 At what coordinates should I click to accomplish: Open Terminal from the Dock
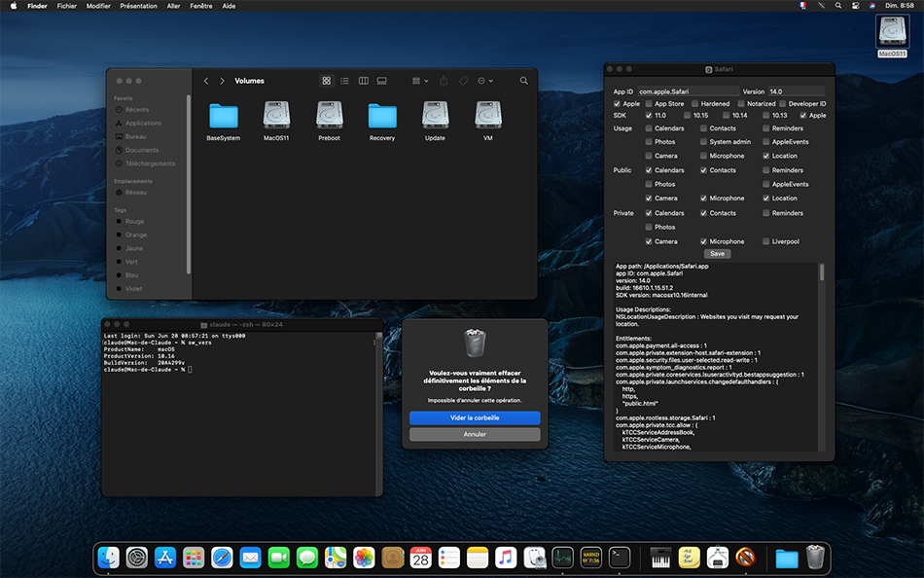(x=620, y=558)
